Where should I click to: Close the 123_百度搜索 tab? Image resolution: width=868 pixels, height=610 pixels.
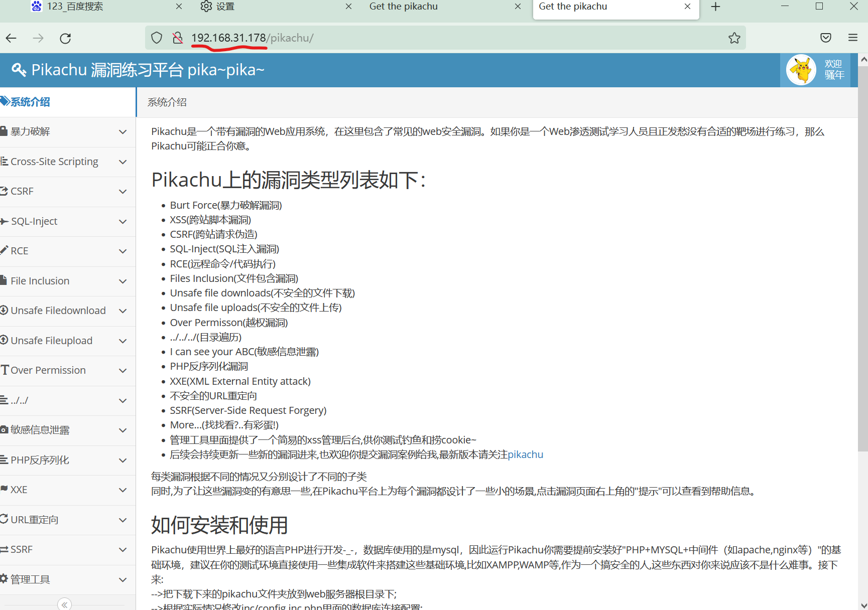point(179,7)
